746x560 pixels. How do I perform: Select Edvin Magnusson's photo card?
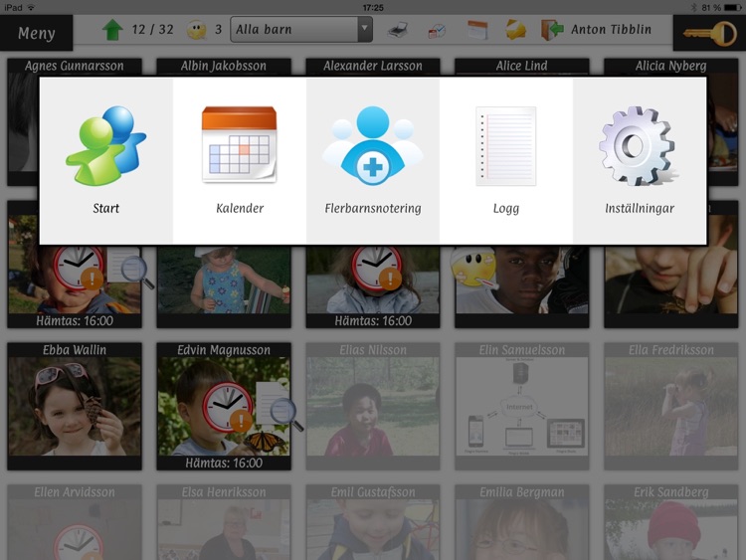point(224,406)
